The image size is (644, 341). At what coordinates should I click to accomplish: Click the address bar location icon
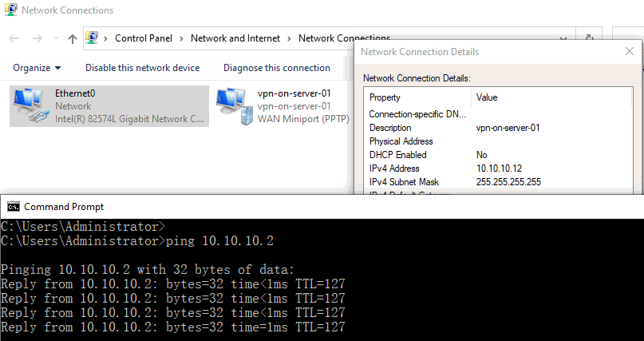[x=93, y=38]
